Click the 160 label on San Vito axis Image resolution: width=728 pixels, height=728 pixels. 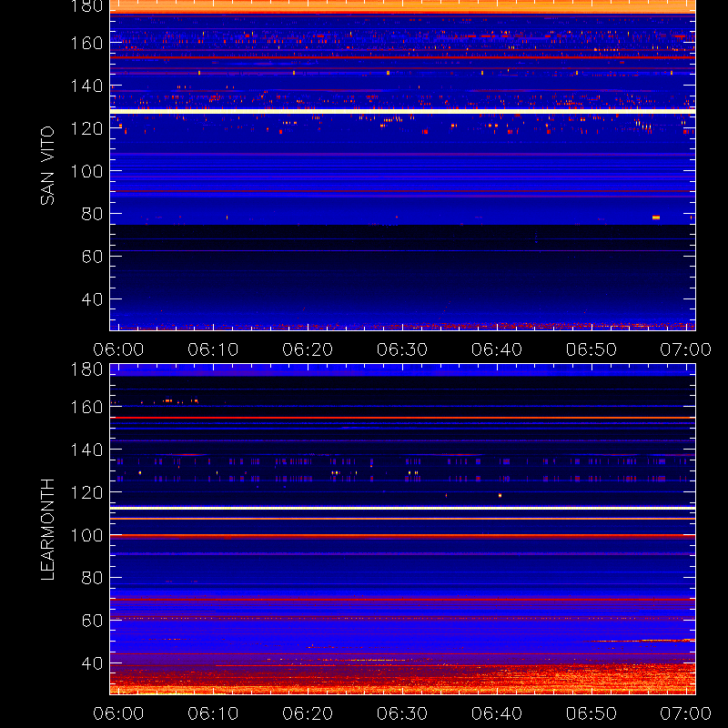click(x=86, y=43)
